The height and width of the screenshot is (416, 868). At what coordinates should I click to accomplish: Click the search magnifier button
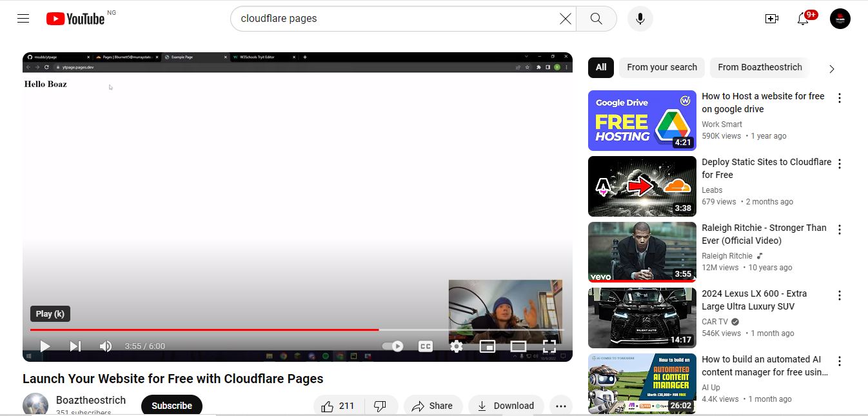click(596, 19)
